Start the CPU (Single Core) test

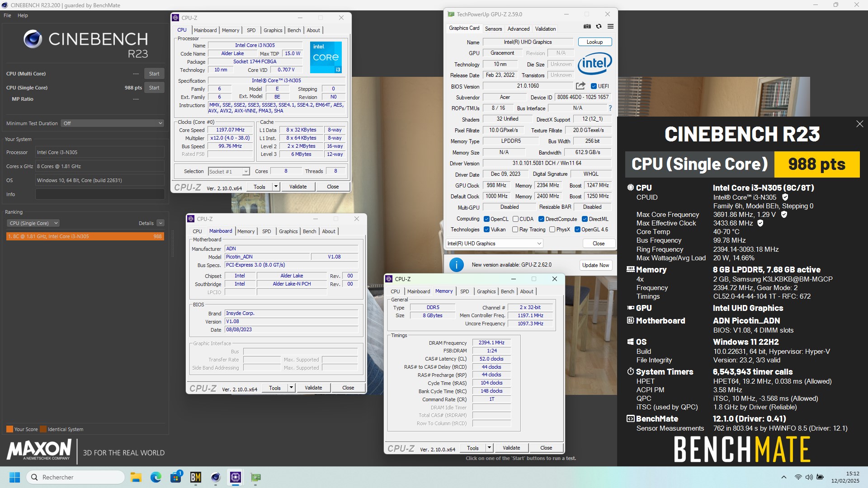tap(154, 88)
